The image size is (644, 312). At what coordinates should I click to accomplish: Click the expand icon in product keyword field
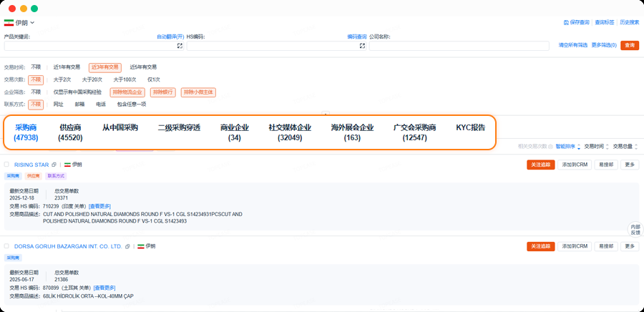pyautogui.click(x=180, y=46)
